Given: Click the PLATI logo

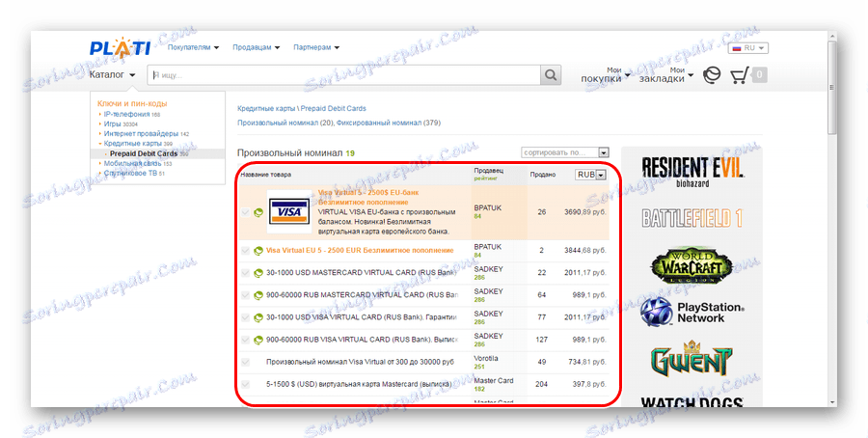Looking at the screenshot, I should click(120, 48).
